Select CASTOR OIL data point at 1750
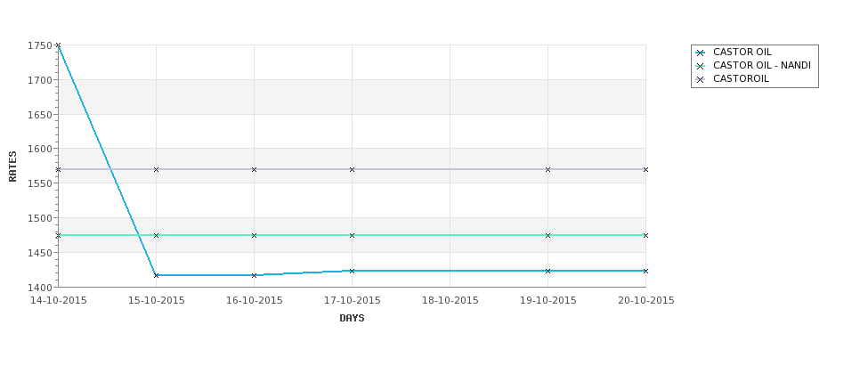868x382 pixels. 58,45
